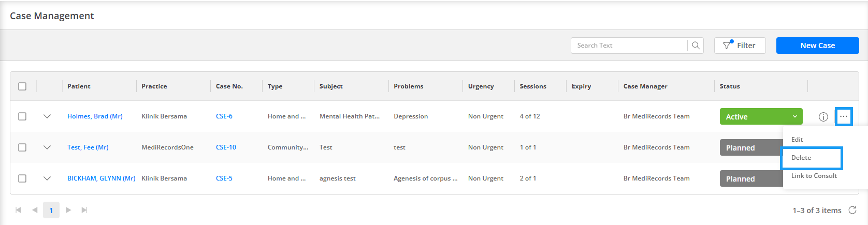Click the search magnifier icon

point(696,46)
